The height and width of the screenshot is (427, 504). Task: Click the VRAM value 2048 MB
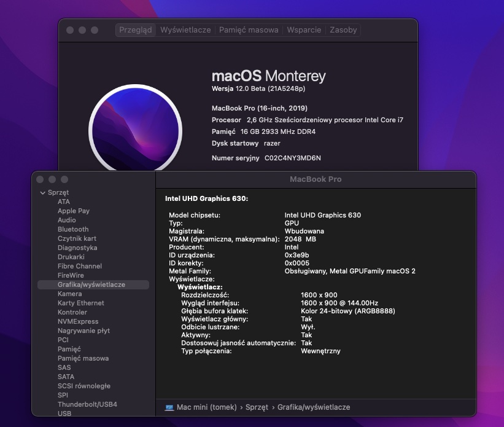300,239
